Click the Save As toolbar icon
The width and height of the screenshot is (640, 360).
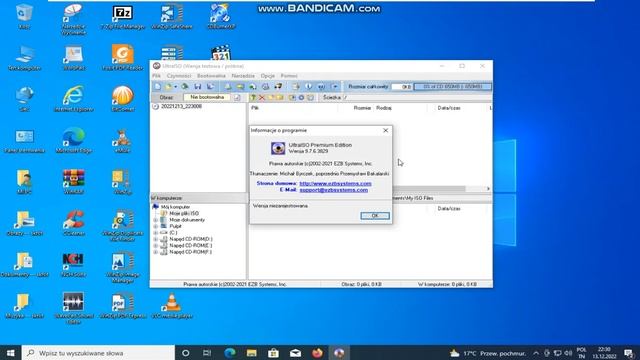coord(210,87)
